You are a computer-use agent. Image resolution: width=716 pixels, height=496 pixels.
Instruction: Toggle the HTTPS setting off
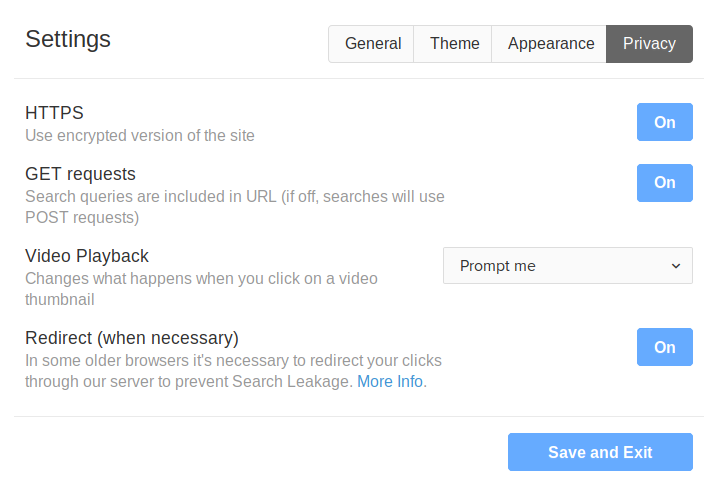point(664,122)
